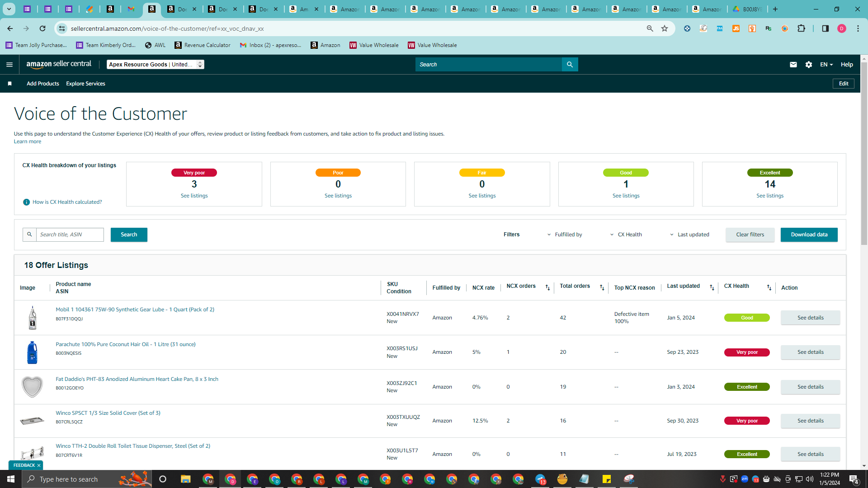Open the Chrome side panel icon

(825, 28)
